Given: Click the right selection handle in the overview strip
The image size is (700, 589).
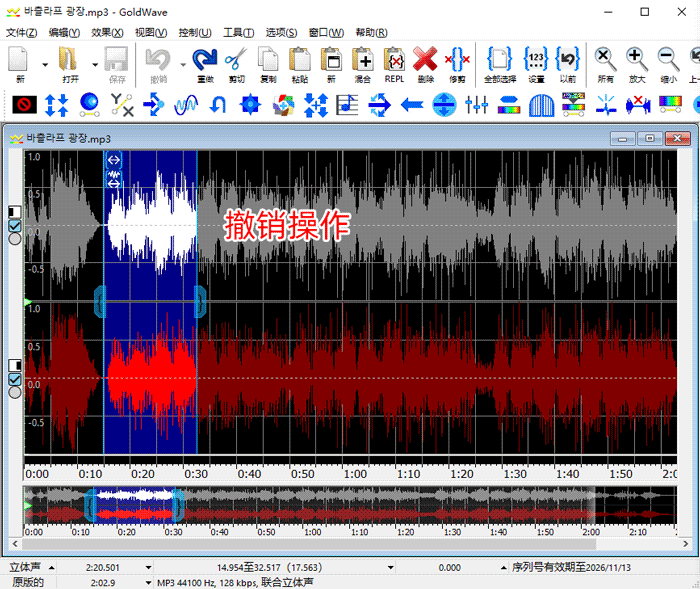Looking at the screenshot, I should [x=179, y=506].
